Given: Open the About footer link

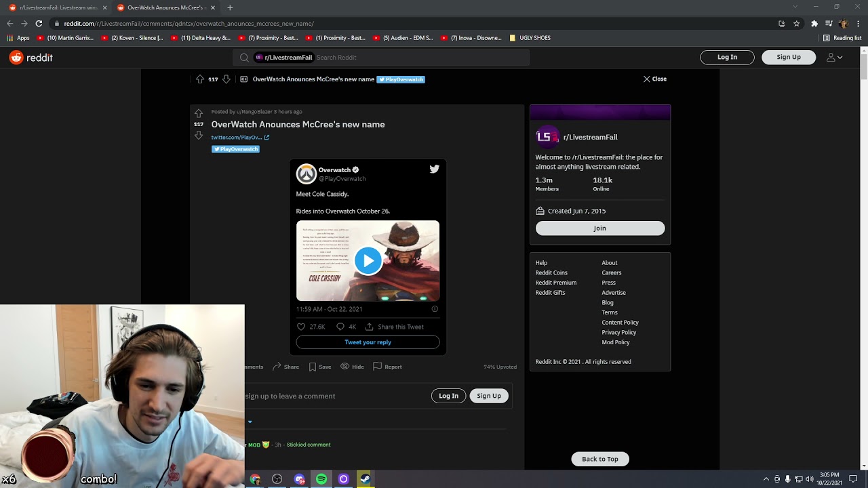Looking at the screenshot, I should point(610,263).
